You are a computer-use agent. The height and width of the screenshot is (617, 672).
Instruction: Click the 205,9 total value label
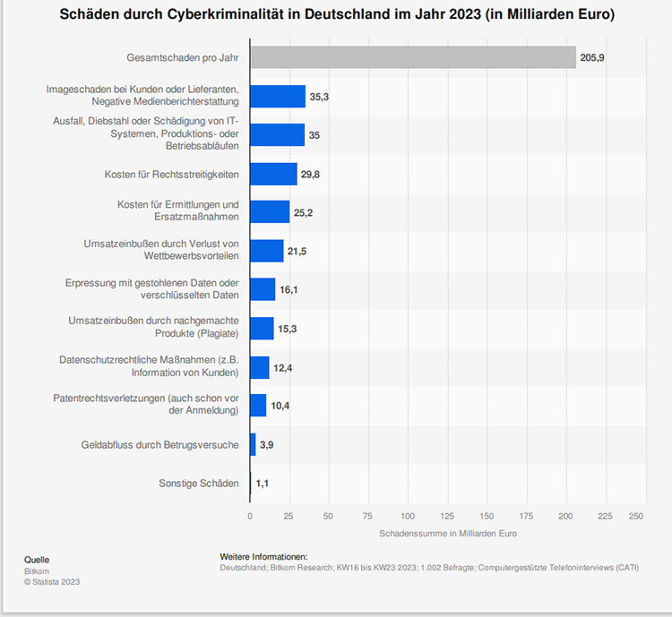pos(594,57)
